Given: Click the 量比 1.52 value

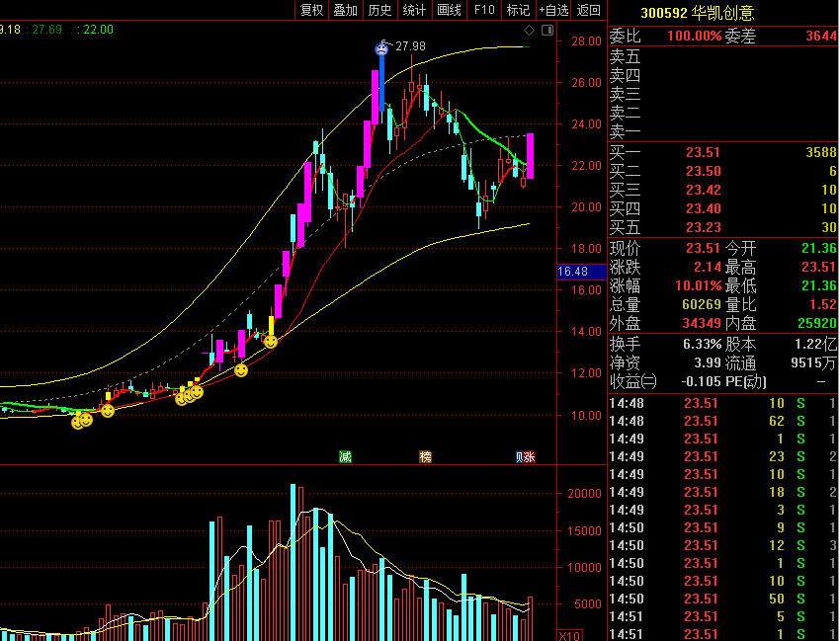Looking at the screenshot, I should tap(824, 305).
